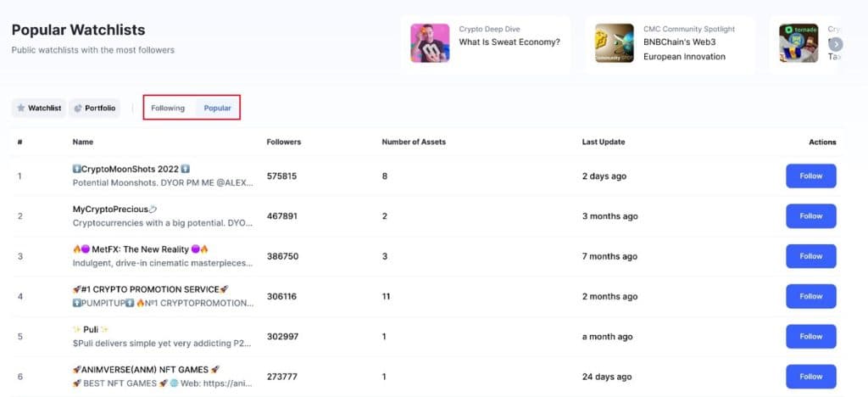Open the BNBChain Web3 article thumbnail
The width and height of the screenshot is (868, 397).
click(615, 43)
